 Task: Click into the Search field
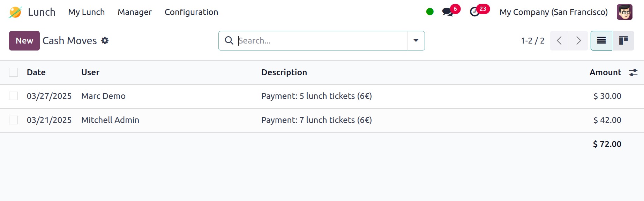[321, 41]
